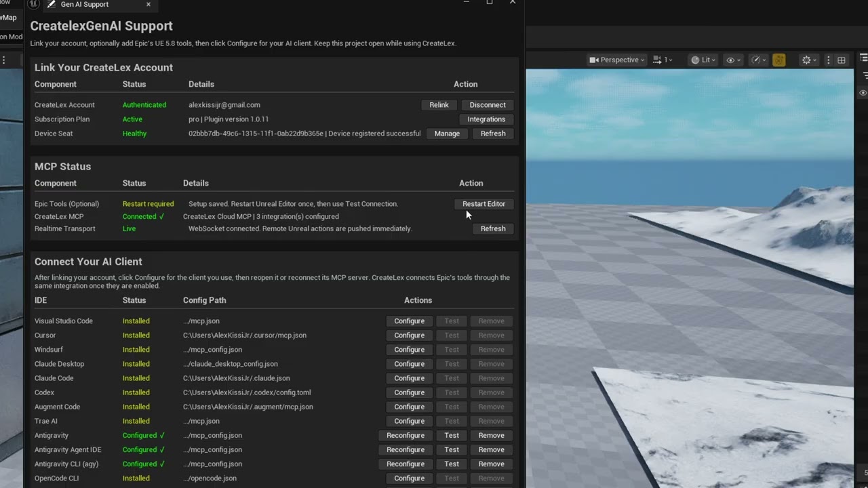Open the performance gauge dropdown in viewport
Screen dimensions: 868x488
coord(759,60)
